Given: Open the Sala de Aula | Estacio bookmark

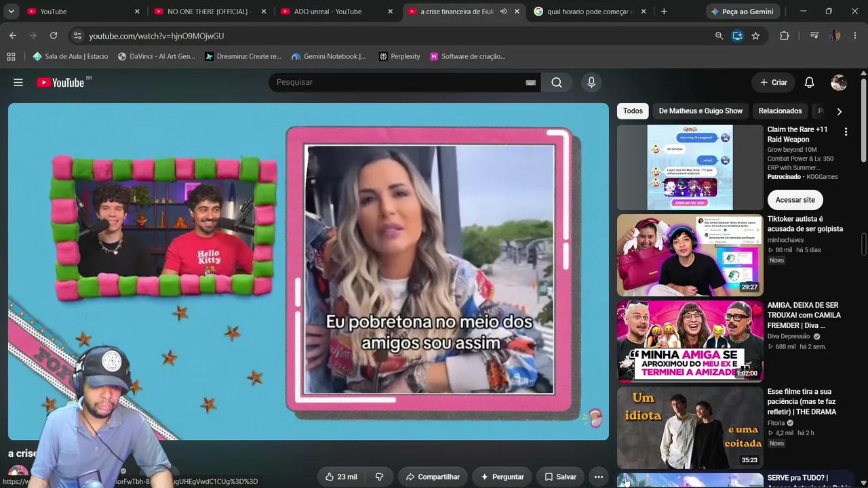Looking at the screenshot, I should pos(71,57).
